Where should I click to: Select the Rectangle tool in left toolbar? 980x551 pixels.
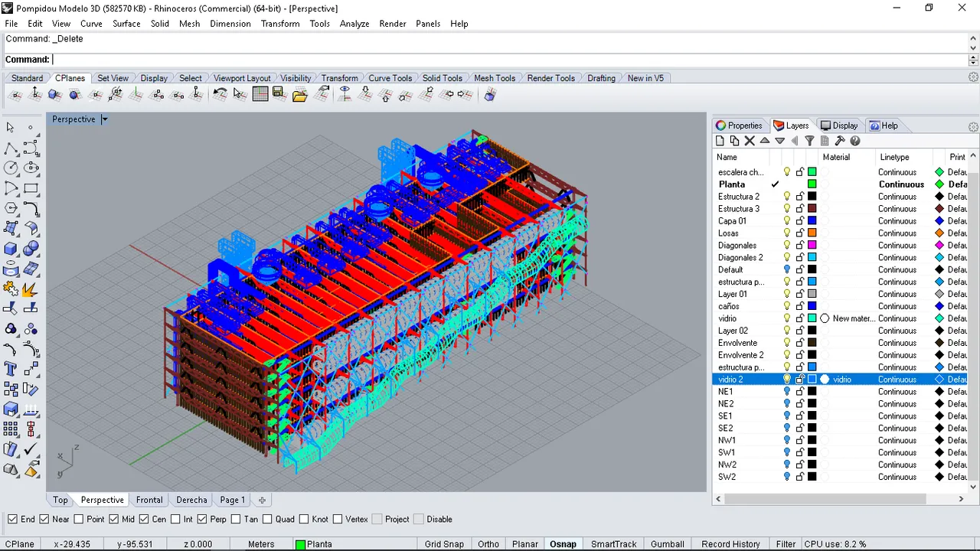pyautogui.click(x=31, y=188)
